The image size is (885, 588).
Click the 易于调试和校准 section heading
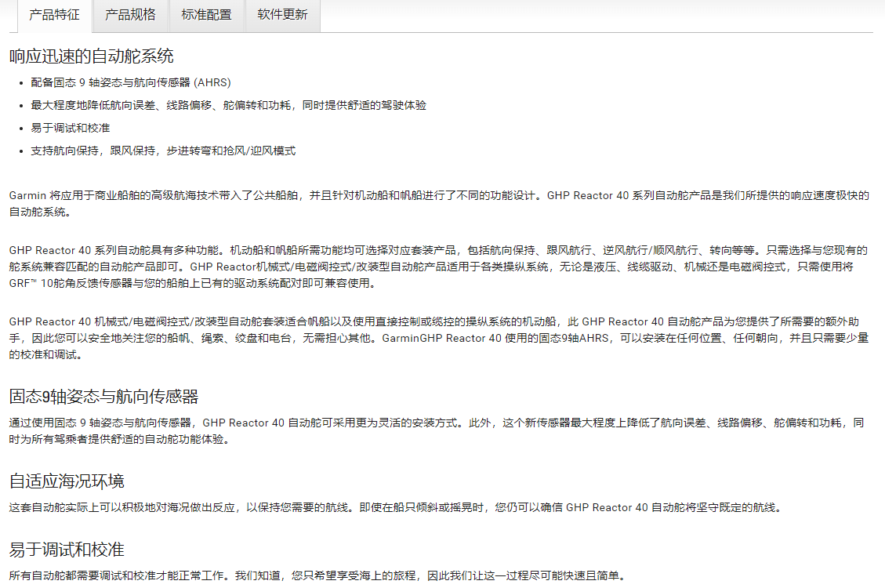pos(67,549)
